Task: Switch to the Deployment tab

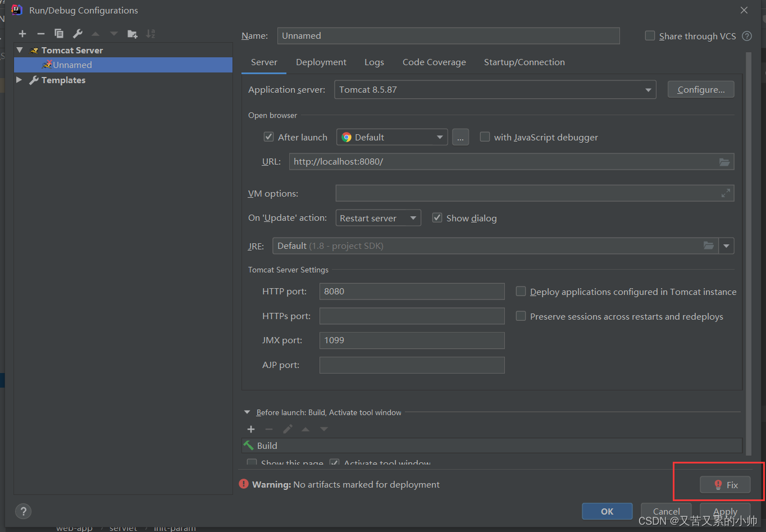Action: point(321,62)
